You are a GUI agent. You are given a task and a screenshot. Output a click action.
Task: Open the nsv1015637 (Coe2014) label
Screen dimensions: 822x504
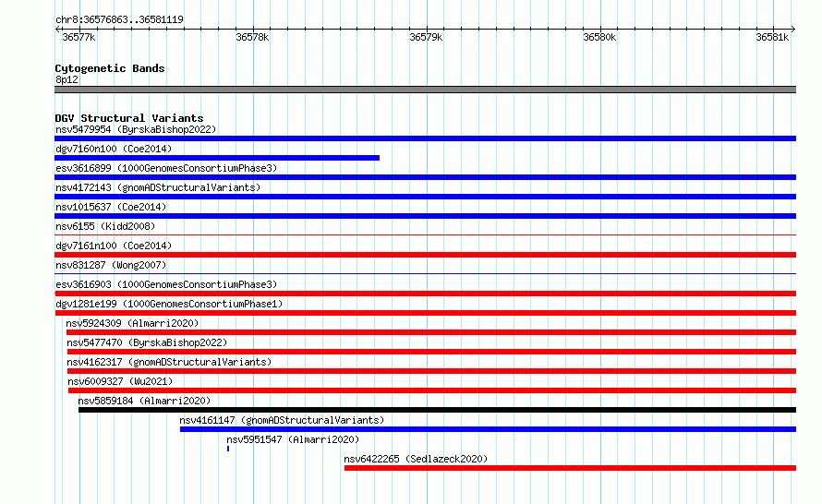pos(111,207)
